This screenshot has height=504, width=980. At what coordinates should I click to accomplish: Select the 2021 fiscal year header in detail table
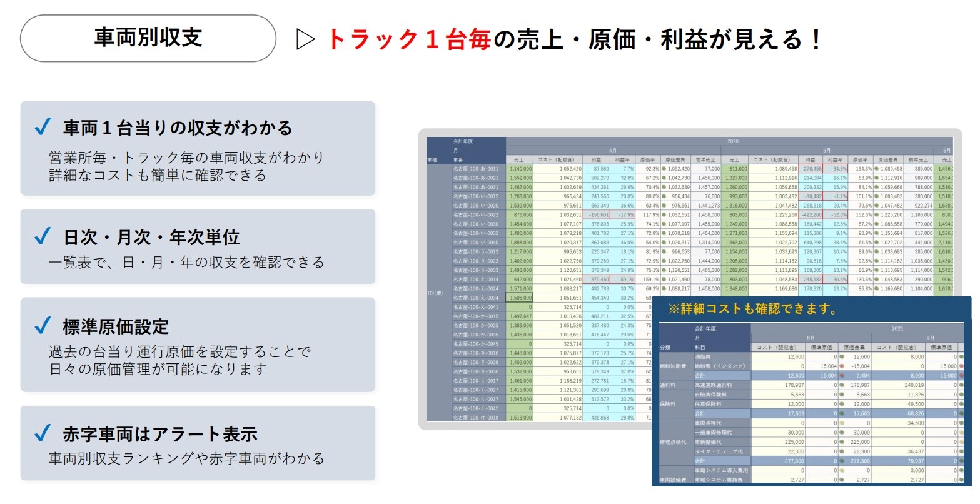point(897,328)
